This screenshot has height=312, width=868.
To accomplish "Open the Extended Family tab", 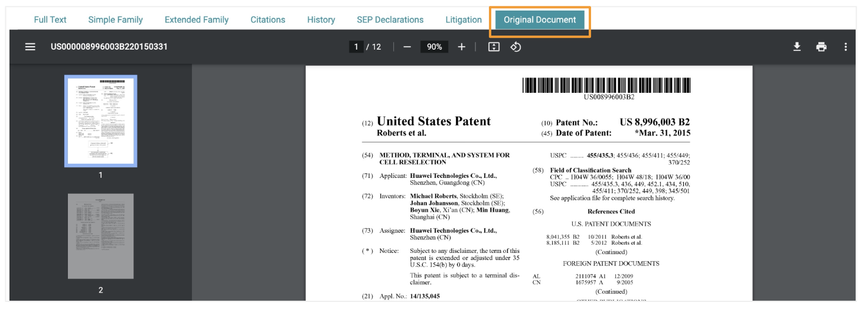I will [197, 19].
